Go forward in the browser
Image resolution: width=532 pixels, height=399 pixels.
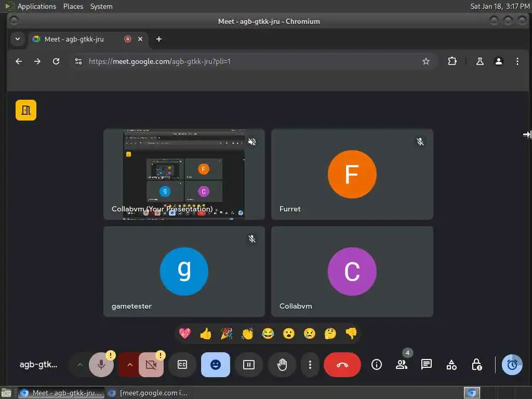(x=37, y=61)
